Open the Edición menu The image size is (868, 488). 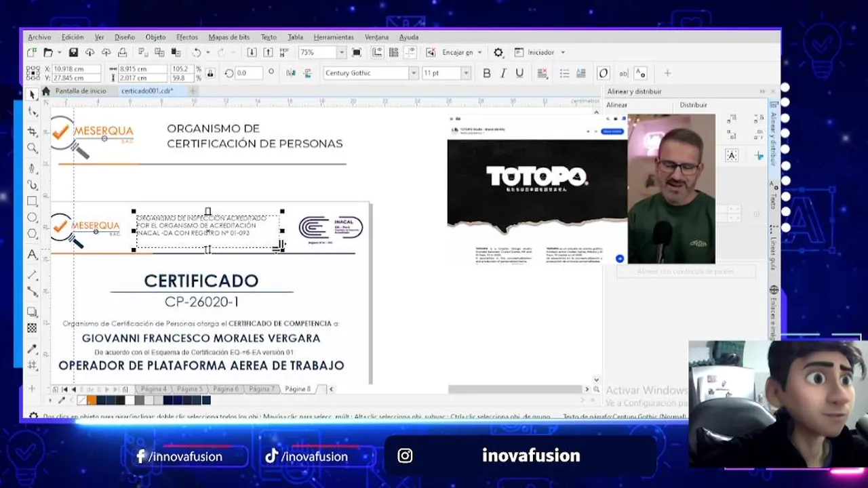coord(73,37)
